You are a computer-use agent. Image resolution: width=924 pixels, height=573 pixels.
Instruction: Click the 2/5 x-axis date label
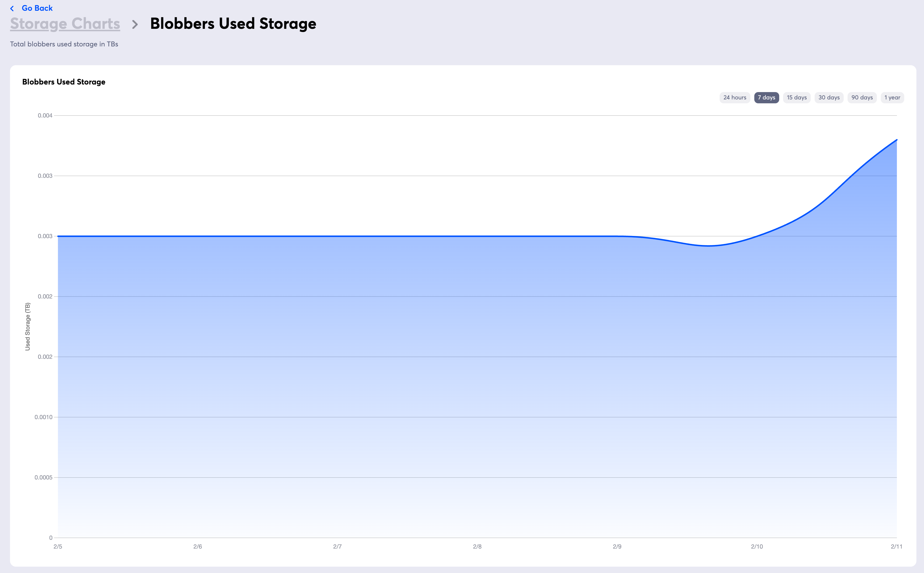click(58, 546)
